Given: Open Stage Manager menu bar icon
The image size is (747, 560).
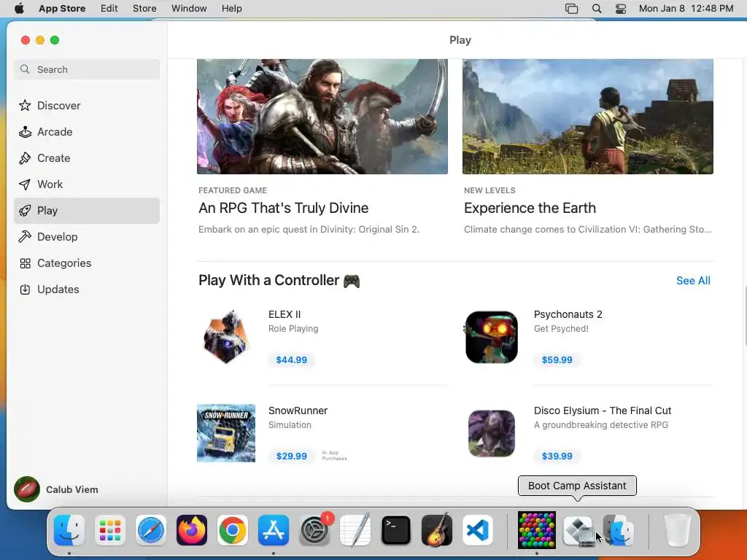Looking at the screenshot, I should coord(571,9).
